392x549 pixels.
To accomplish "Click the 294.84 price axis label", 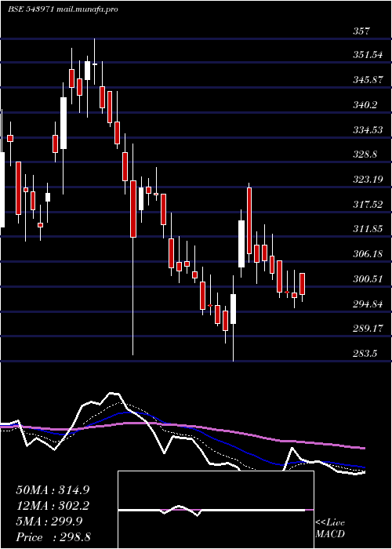I will 368,304.
